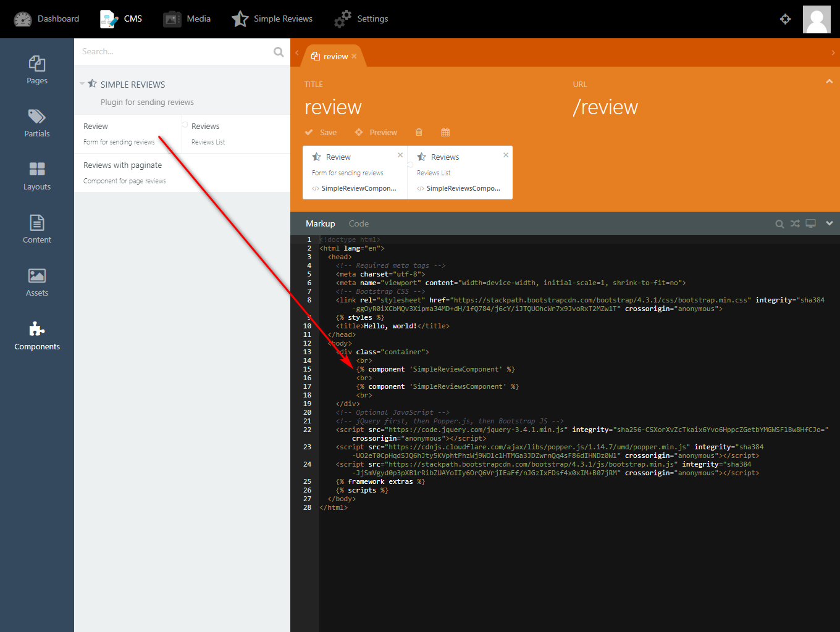
Task: Place cursor on line 17 SimpleReviewsComponent tag
Action: pyautogui.click(x=437, y=386)
